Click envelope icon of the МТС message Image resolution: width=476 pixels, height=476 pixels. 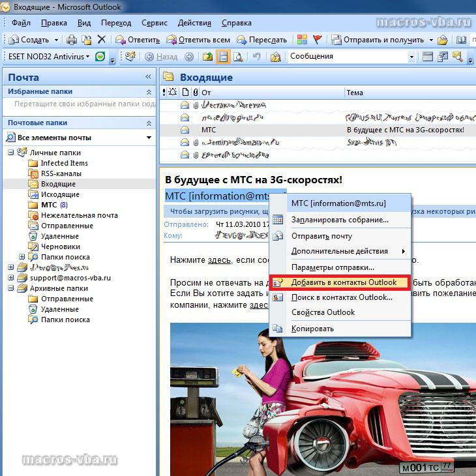click(185, 130)
